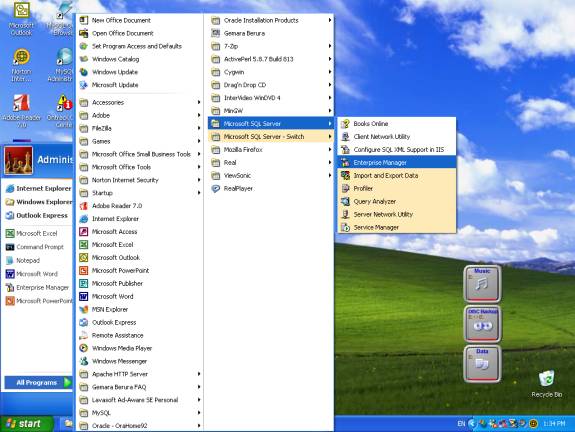Viewport: 575px width, 432px height.
Task: Expand the Cygwin folder
Action: 271,72
